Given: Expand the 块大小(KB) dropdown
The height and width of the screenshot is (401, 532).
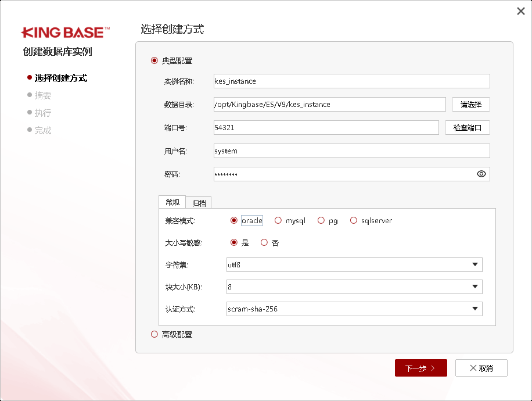Looking at the screenshot, I should (354, 287).
